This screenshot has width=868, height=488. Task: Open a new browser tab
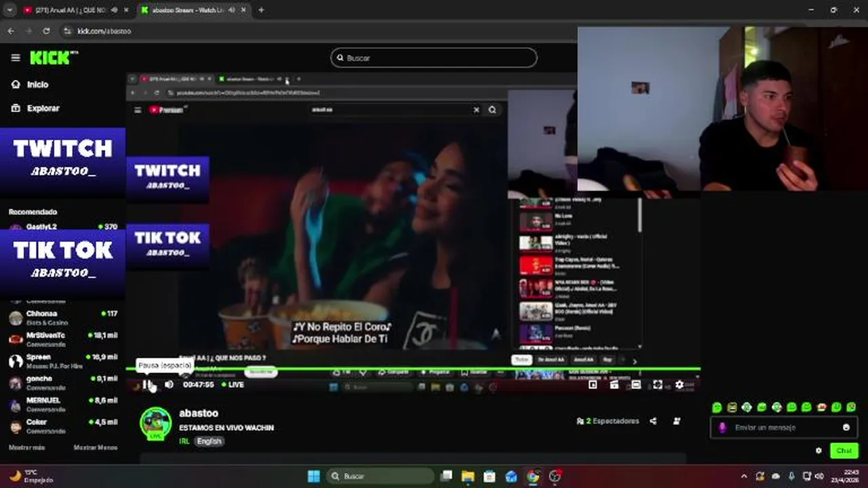pos(261,10)
